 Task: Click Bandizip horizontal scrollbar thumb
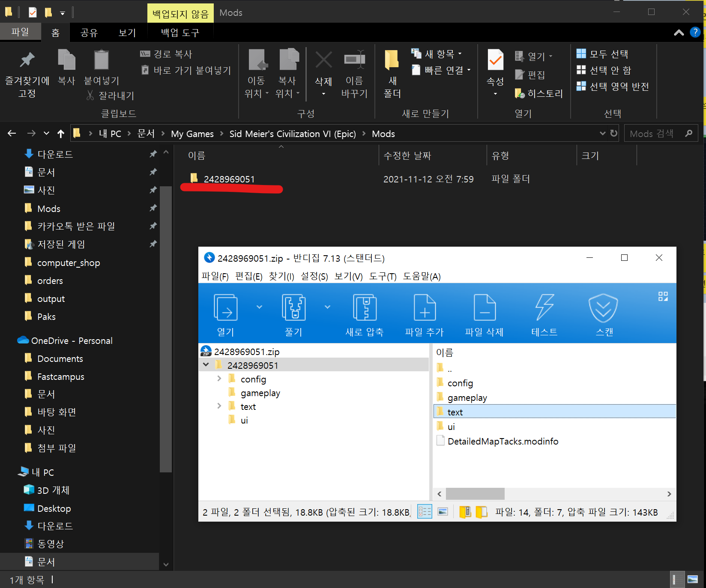[475, 494]
